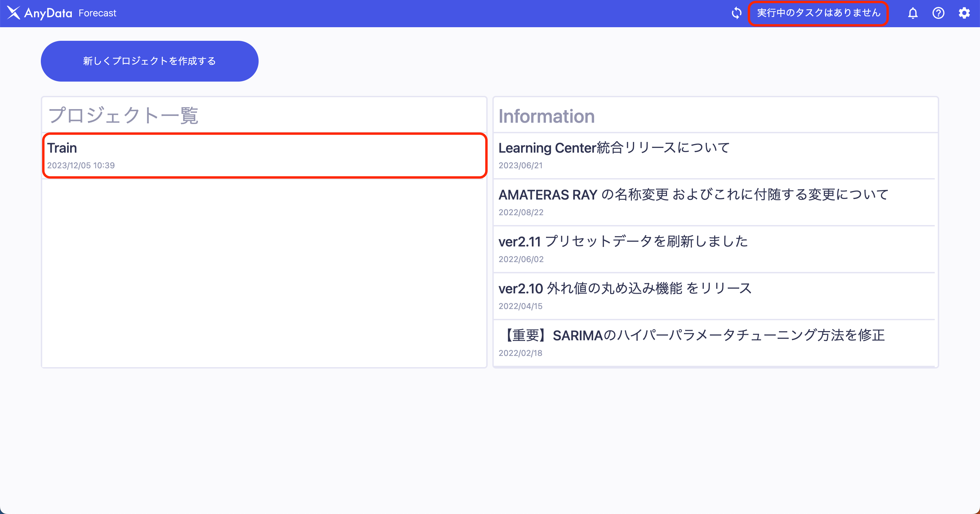Viewport: 980px width, 514px height.
Task: Open the ver2.11 プリセットデータ announcement
Action: (623, 241)
